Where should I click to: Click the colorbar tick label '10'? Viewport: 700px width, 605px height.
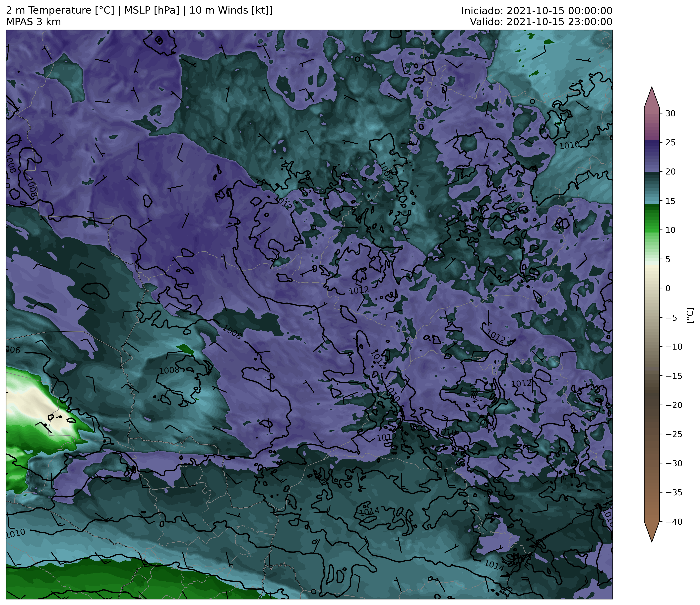pyautogui.click(x=671, y=230)
